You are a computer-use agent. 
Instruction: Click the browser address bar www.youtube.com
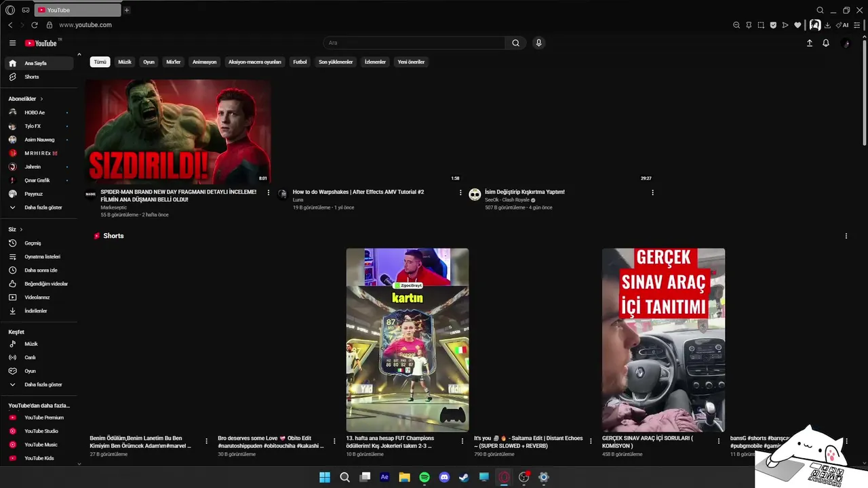coord(85,25)
